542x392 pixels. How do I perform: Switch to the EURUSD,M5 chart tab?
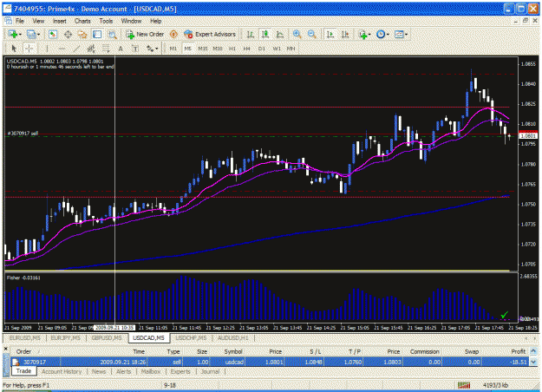point(25,337)
